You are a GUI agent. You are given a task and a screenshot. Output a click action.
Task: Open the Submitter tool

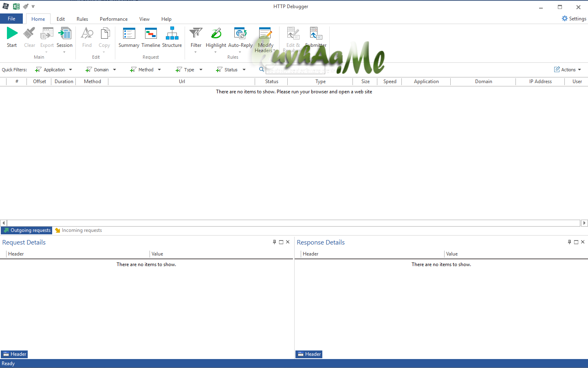click(x=316, y=37)
